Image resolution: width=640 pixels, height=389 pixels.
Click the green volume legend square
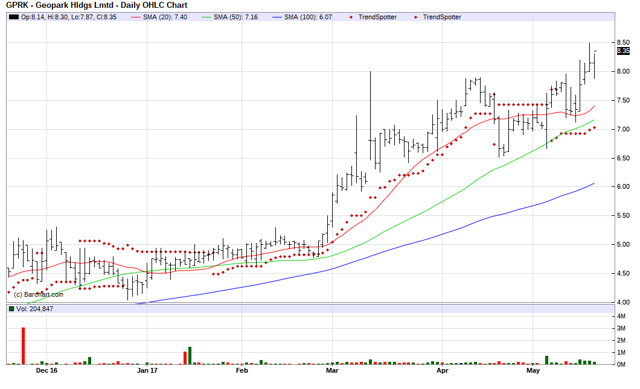(x=11, y=309)
